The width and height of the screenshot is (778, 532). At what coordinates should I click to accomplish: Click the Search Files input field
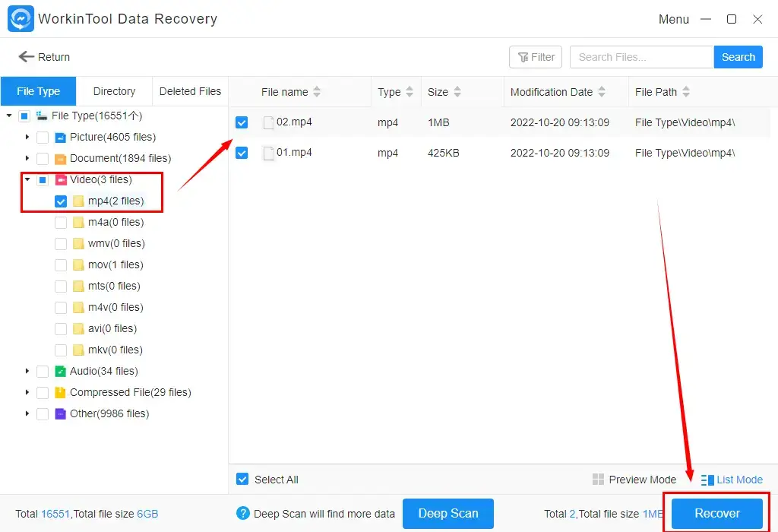[x=641, y=57]
